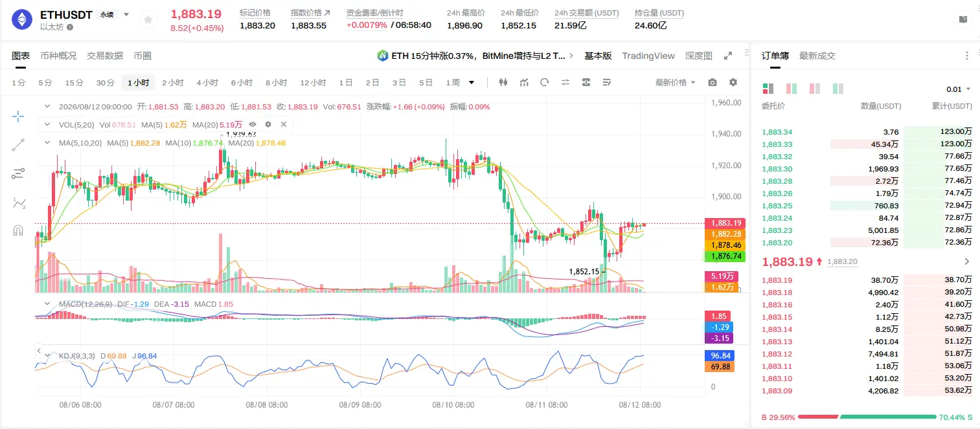Select the 基本版 chart mode

[598, 56]
